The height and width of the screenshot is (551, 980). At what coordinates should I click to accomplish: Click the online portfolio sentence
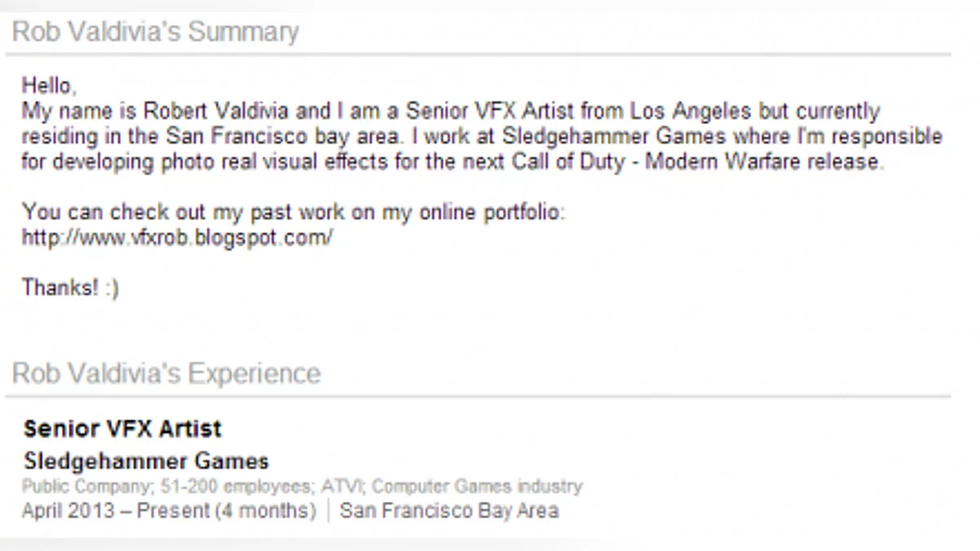(x=294, y=213)
